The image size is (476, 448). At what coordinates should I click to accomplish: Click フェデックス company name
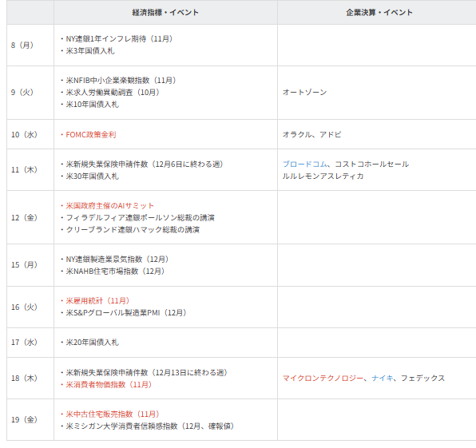coord(422,379)
